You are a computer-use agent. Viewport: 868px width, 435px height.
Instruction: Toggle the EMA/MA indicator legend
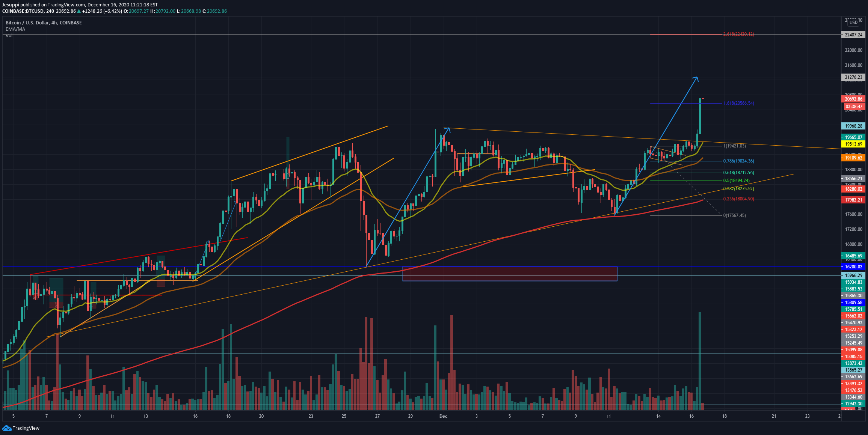(15, 29)
